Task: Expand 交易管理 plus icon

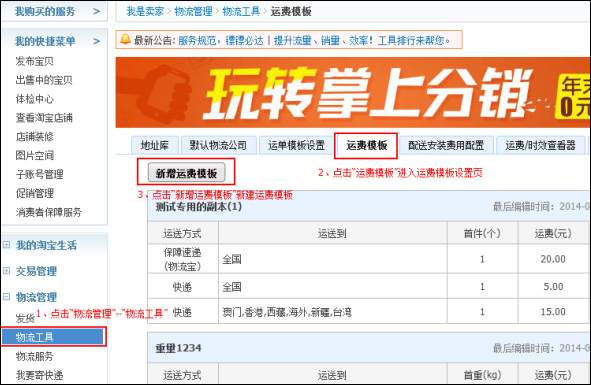Action: pos(6,271)
